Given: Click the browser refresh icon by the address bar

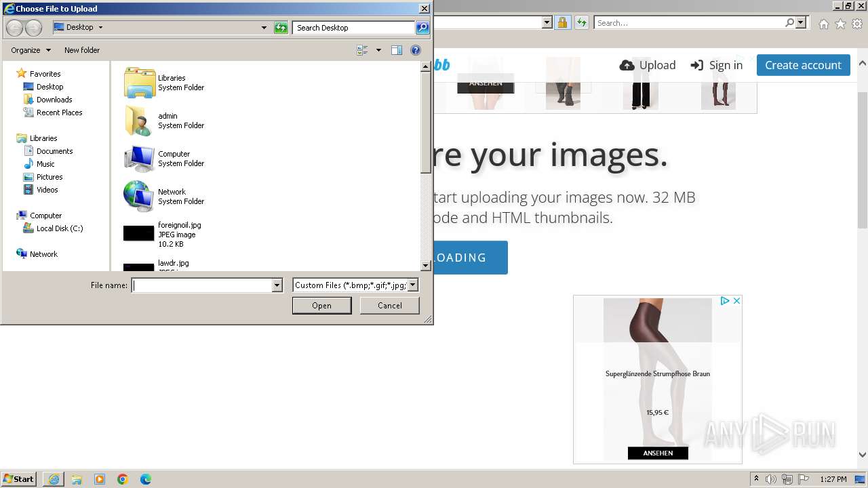Looking at the screenshot, I should click(581, 22).
